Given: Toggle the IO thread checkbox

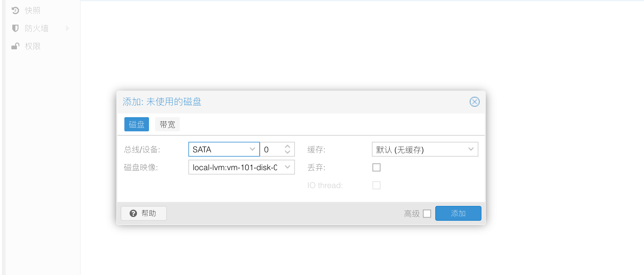Looking at the screenshot, I should (x=376, y=185).
